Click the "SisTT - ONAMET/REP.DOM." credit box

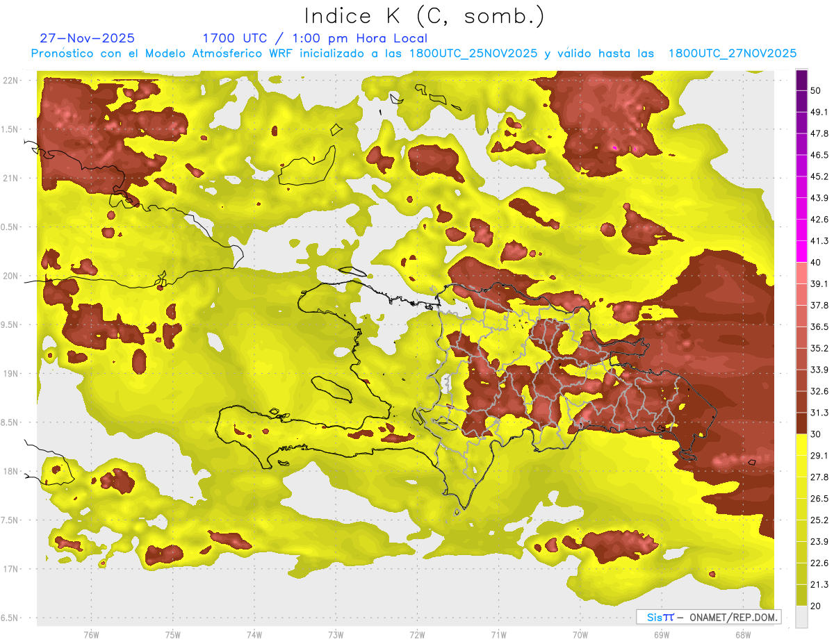tap(708, 617)
